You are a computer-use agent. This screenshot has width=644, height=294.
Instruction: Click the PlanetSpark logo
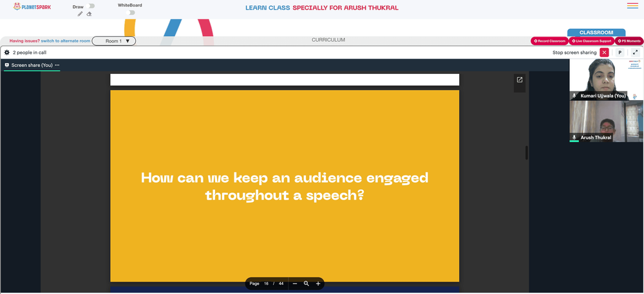(x=32, y=6)
